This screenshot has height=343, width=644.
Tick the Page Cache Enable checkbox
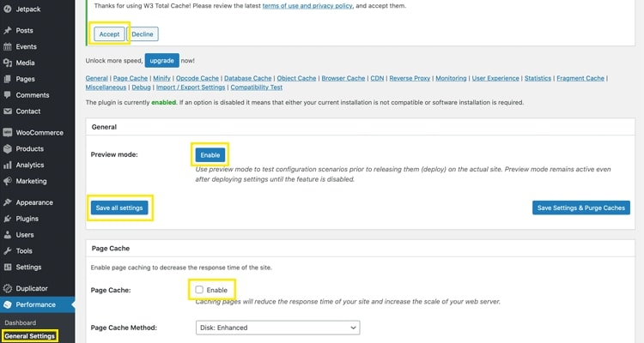tap(199, 290)
